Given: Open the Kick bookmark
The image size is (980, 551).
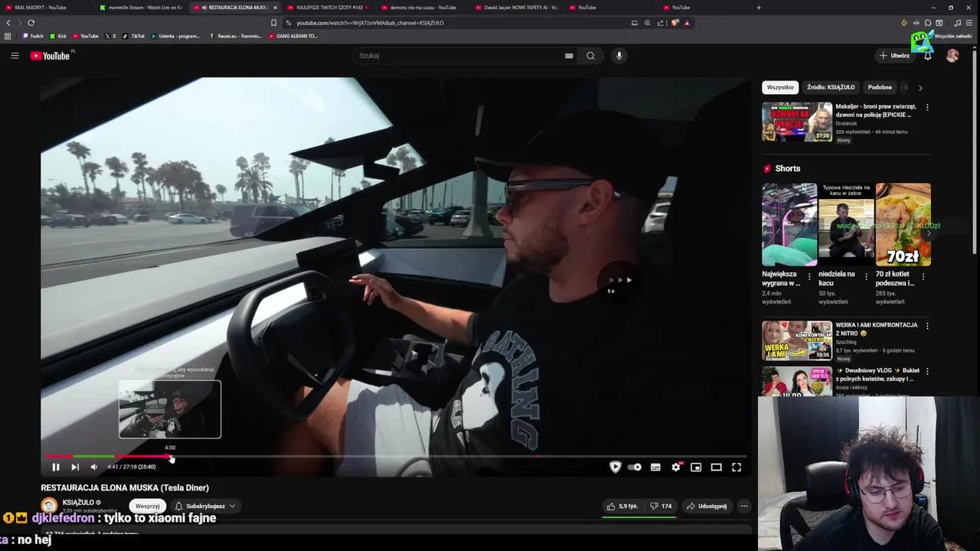Looking at the screenshot, I should 58,36.
